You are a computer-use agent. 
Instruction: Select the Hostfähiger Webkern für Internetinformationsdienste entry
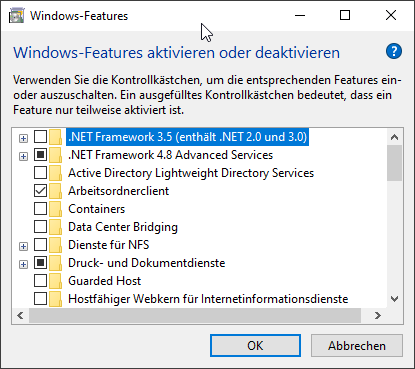208,299
